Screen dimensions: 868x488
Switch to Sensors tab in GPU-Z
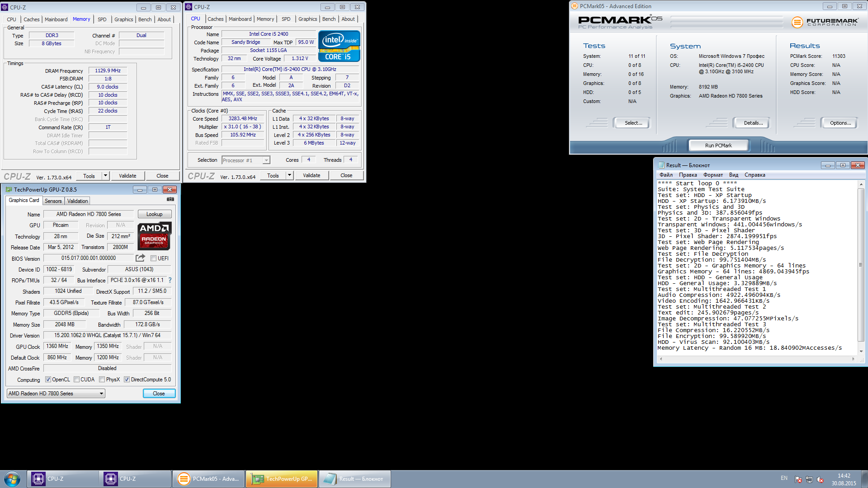pos(53,201)
